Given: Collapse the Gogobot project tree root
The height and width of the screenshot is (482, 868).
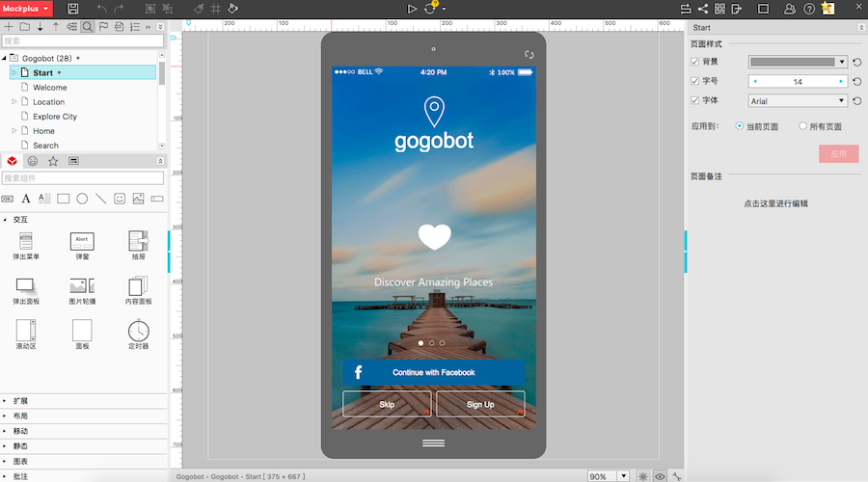Looking at the screenshot, I should (5, 58).
